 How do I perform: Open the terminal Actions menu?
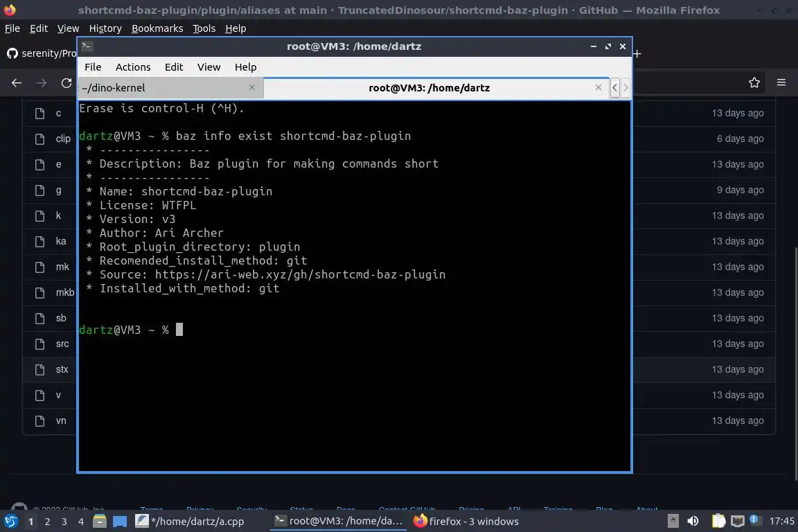pyautogui.click(x=133, y=67)
